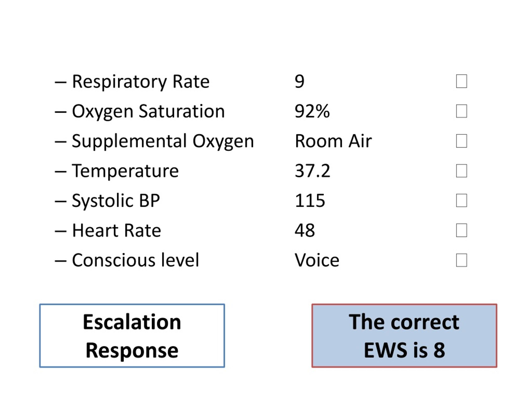Screen dimensions: 532x399
Task: Select the Temperature label text
Action: click(x=125, y=171)
